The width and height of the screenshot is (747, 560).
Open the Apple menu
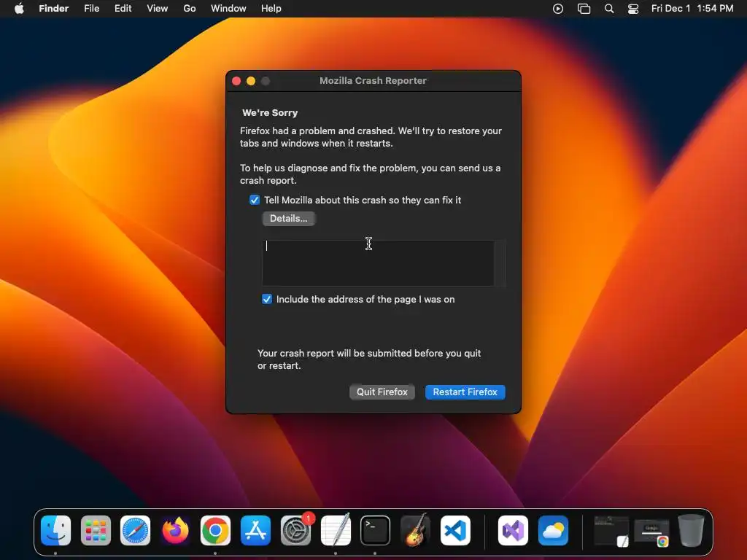pyautogui.click(x=19, y=9)
